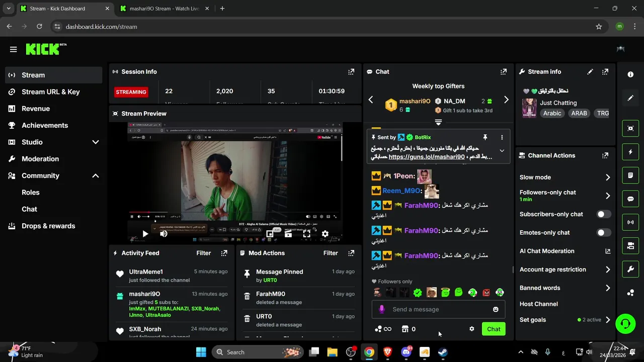Pop out the Session Info panel
The width and height of the screenshot is (644, 362).
[x=351, y=72]
